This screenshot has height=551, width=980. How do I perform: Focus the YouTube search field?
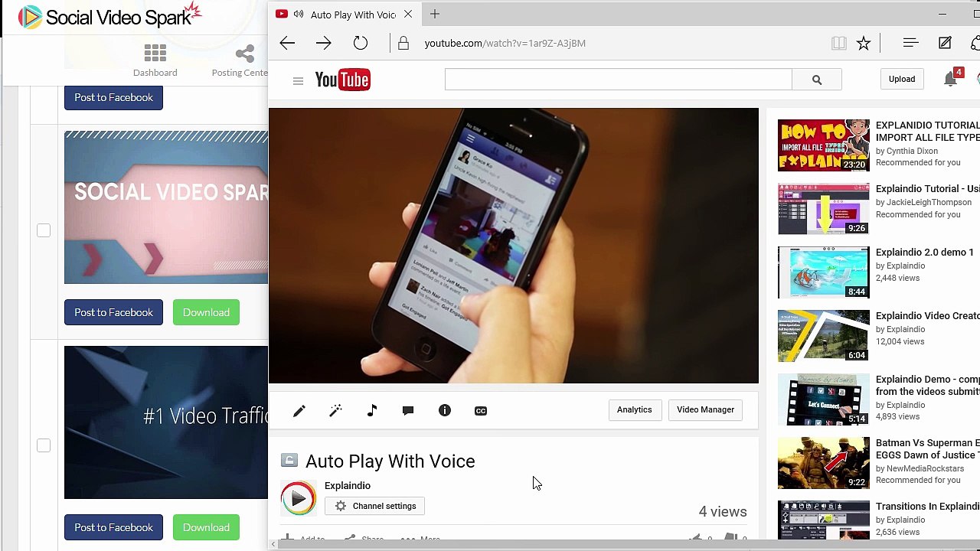pos(618,80)
